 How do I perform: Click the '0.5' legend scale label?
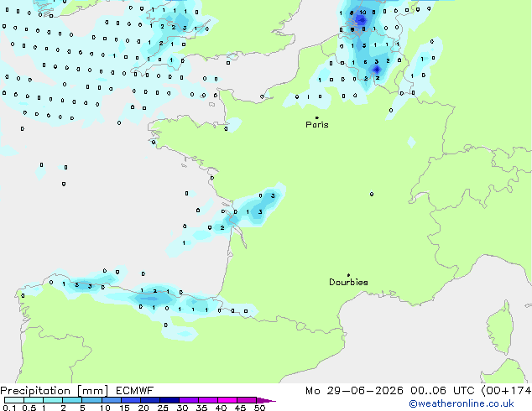click(x=29, y=408)
